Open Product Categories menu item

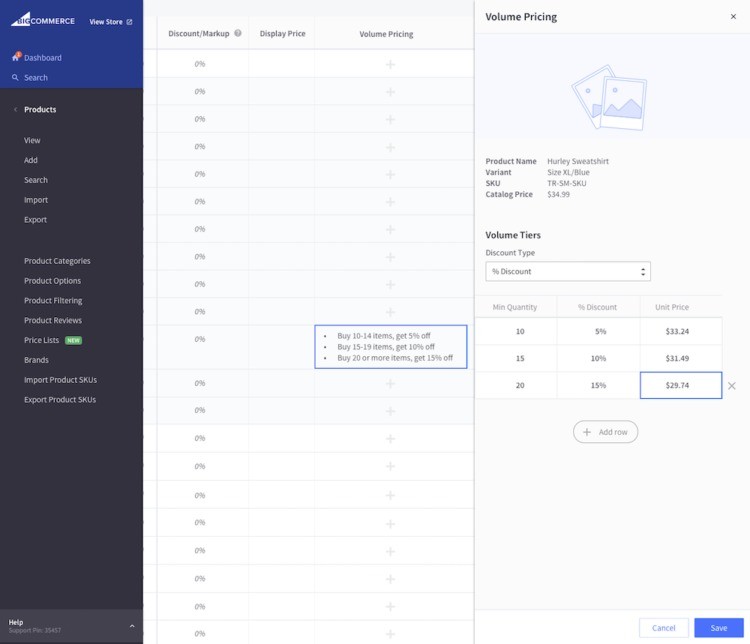[57, 261]
